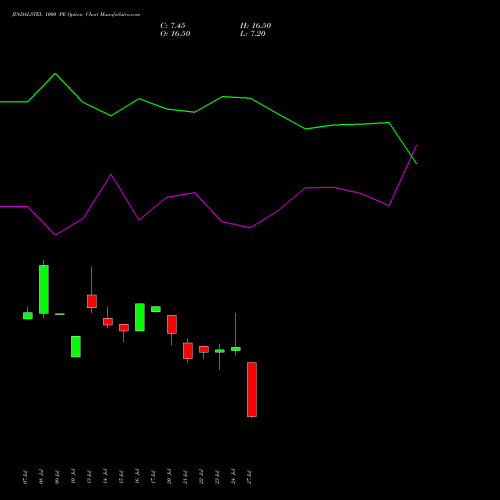Screen dimensions: 500x500
Task: Click the 09 Jul date label
Action: click(x=57, y=477)
